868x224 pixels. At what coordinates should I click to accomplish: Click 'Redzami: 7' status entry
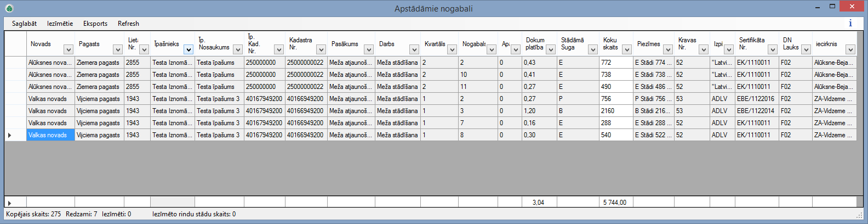point(81,214)
